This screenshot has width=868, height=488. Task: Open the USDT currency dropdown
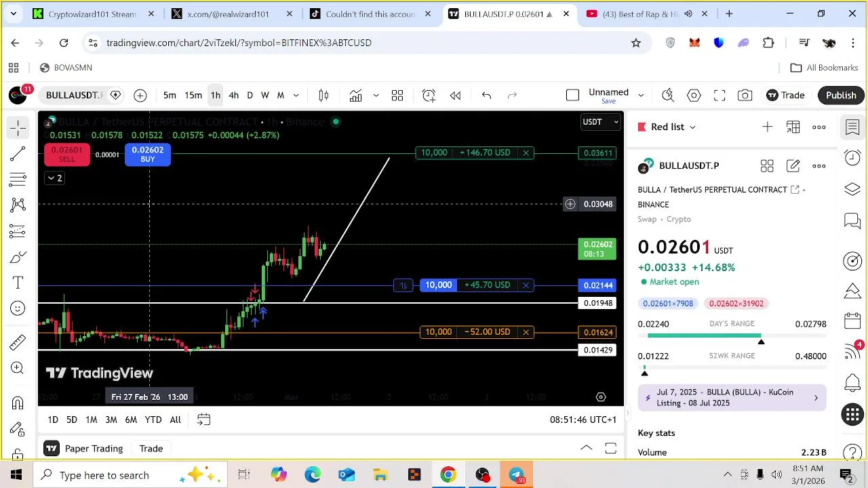tap(601, 122)
